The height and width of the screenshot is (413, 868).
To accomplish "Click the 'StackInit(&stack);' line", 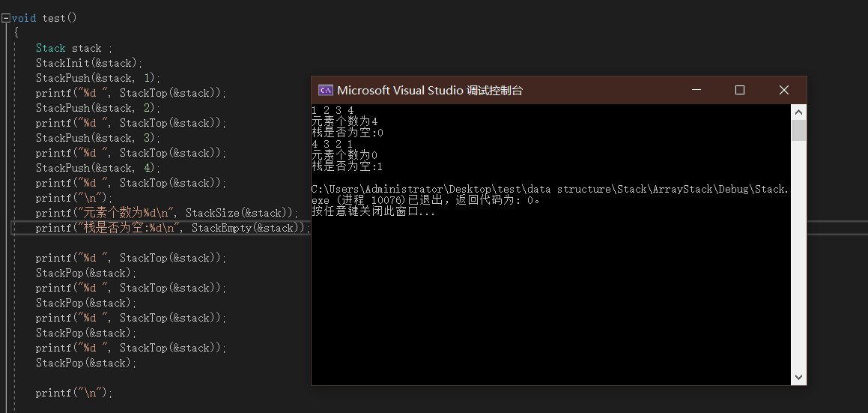I will (x=90, y=63).
